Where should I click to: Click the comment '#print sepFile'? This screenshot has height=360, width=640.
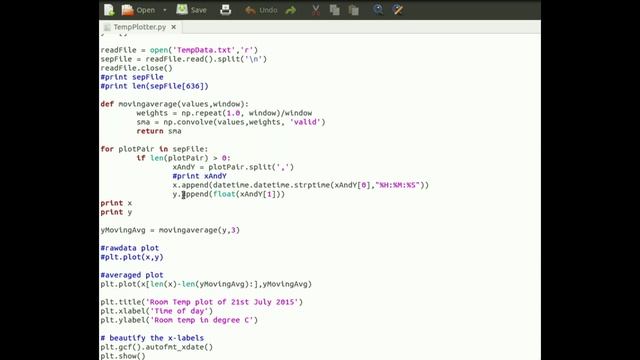coord(132,77)
